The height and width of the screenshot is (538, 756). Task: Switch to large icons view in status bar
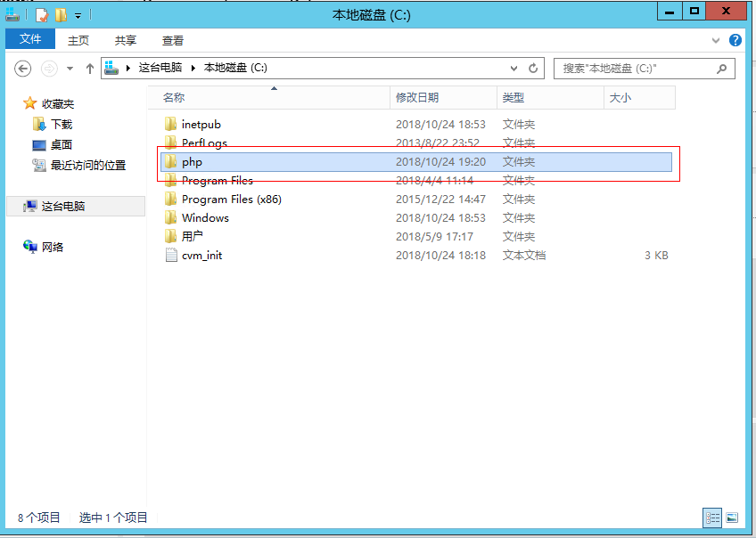click(x=732, y=517)
